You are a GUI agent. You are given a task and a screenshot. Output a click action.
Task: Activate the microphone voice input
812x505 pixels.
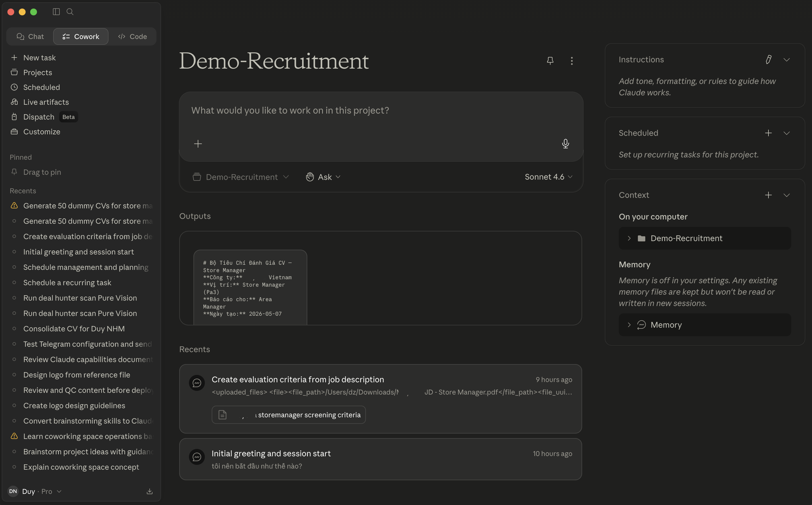(565, 144)
